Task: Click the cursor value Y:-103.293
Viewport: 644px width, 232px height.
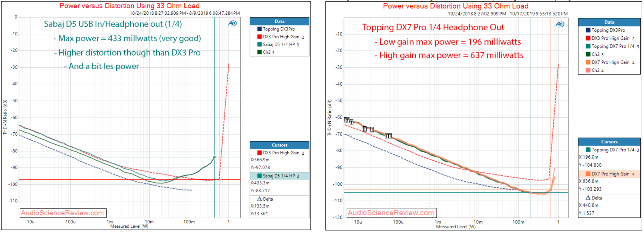Action: coord(590,189)
